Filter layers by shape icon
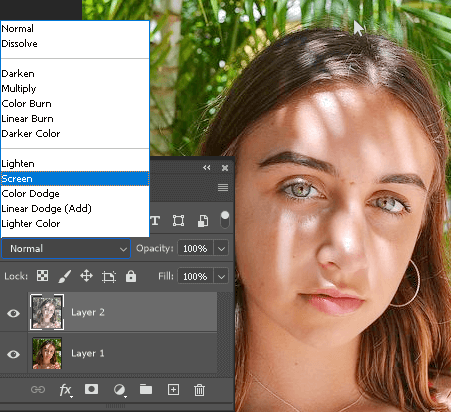The width and height of the screenshot is (451, 412). click(178, 221)
